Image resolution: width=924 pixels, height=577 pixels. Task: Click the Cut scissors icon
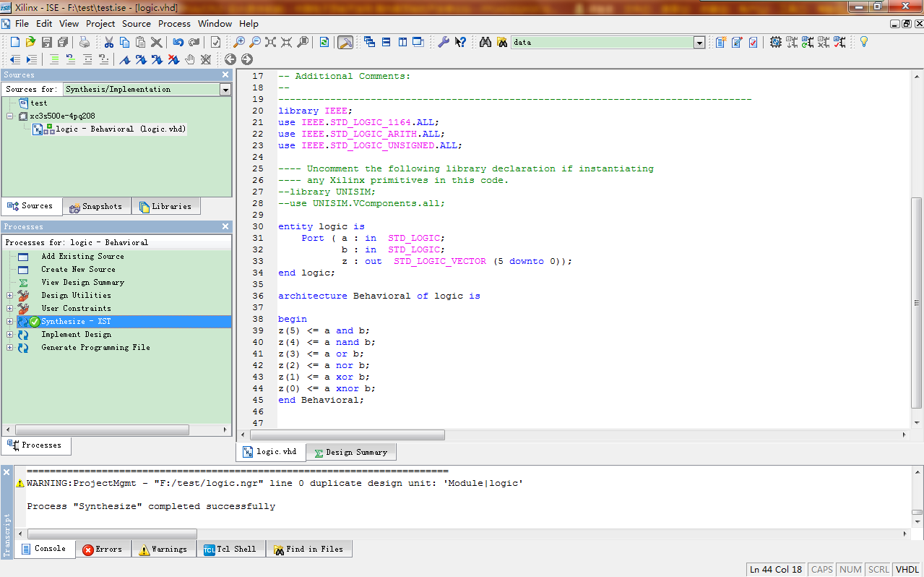pos(109,42)
